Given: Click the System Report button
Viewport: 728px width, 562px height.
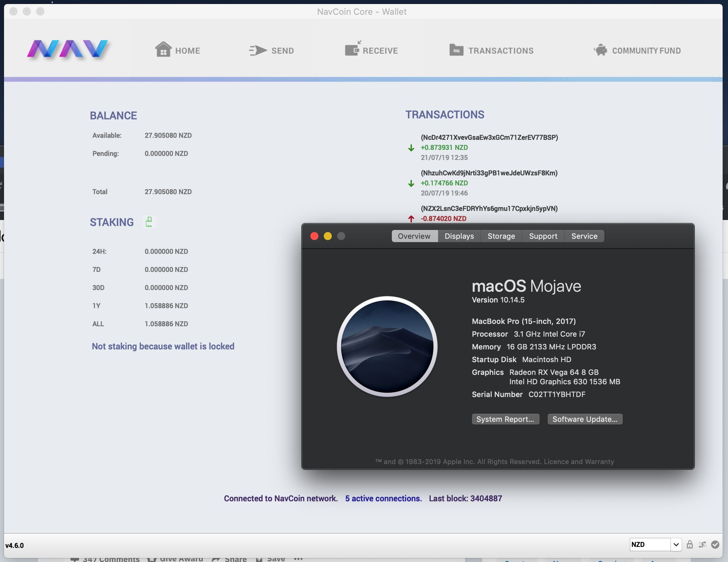Looking at the screenshot, I should (x=505, y=419).
